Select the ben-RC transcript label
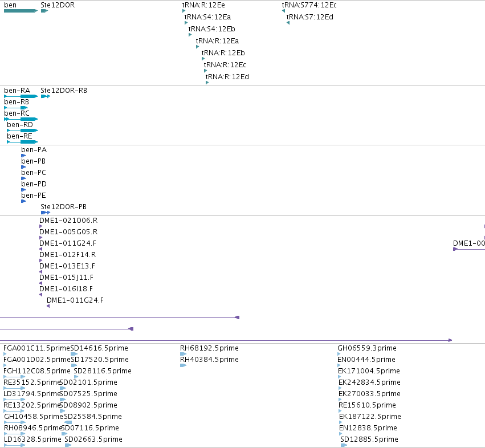 click(x=17, y=113)
